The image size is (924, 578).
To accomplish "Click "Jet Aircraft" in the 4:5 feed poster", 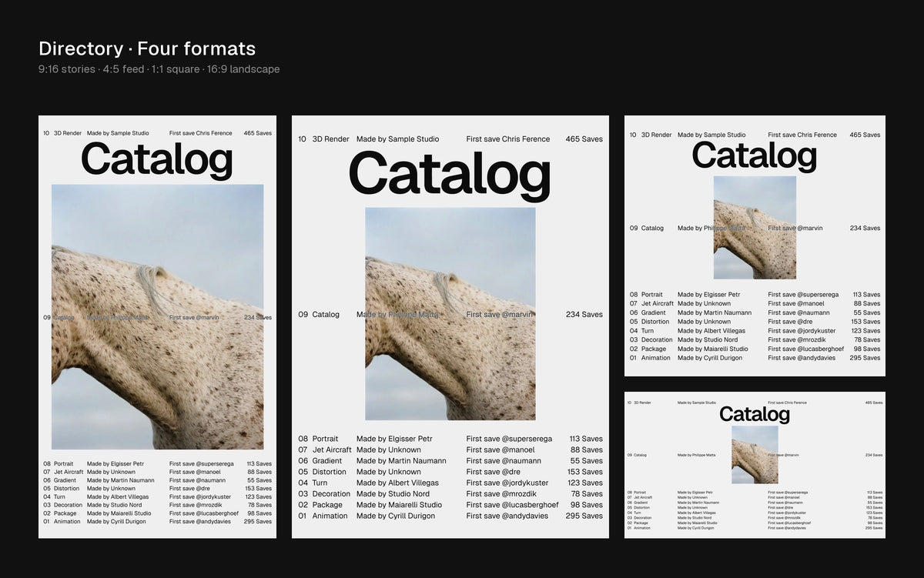I will [x=332, y=449].
